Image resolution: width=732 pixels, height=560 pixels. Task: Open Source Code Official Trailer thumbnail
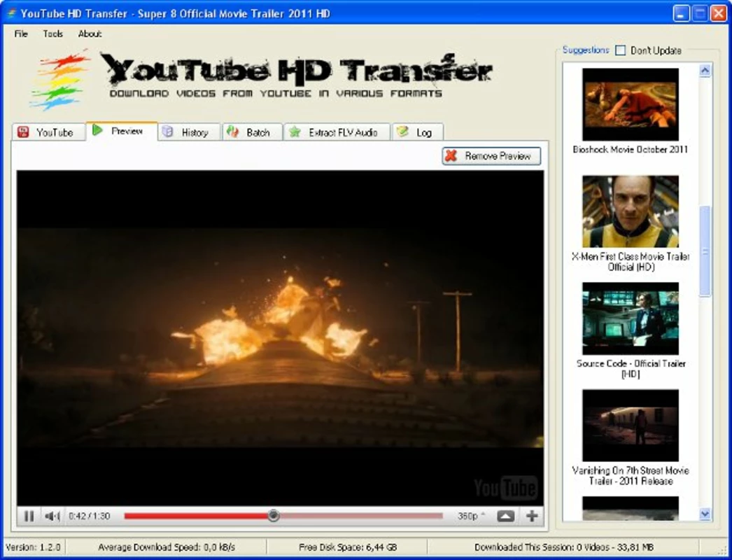(631, 318)
